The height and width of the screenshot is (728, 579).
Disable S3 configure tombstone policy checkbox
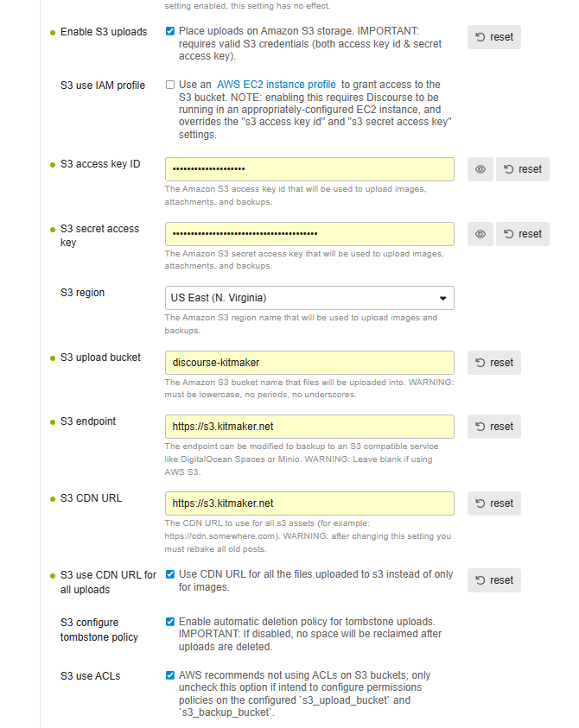pyautogui.click(x=170, y=622)
